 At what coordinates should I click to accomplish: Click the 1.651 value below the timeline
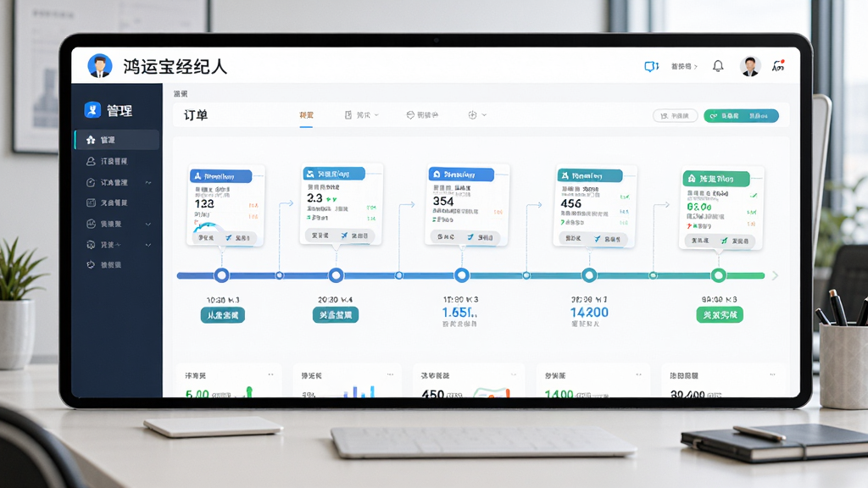(x=459, y=313)
